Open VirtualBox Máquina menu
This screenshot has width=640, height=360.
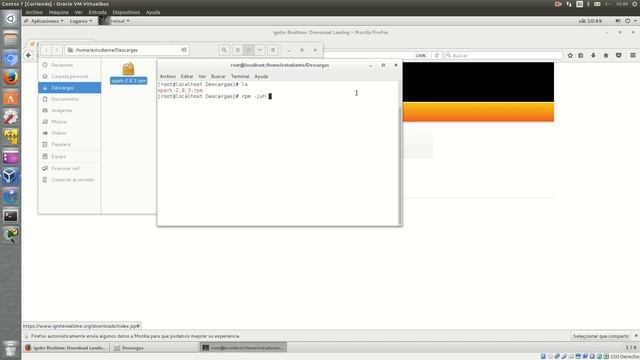coord(59,12)
